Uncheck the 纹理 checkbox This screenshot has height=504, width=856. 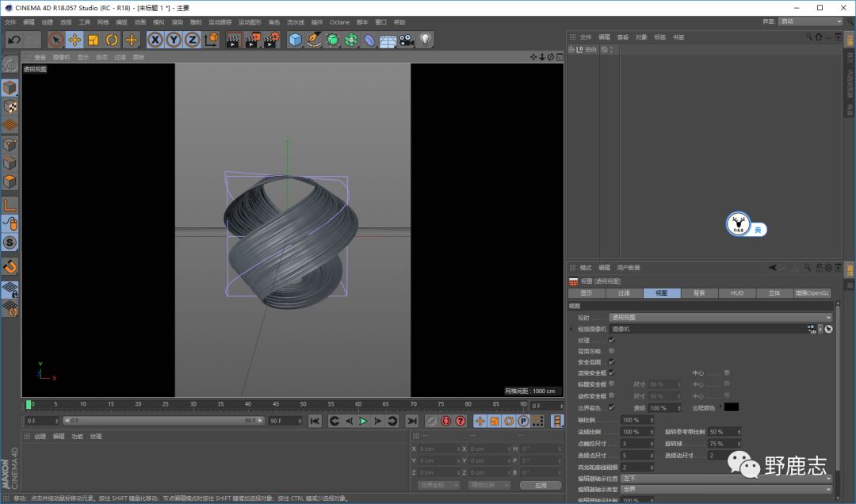(611, 340)
